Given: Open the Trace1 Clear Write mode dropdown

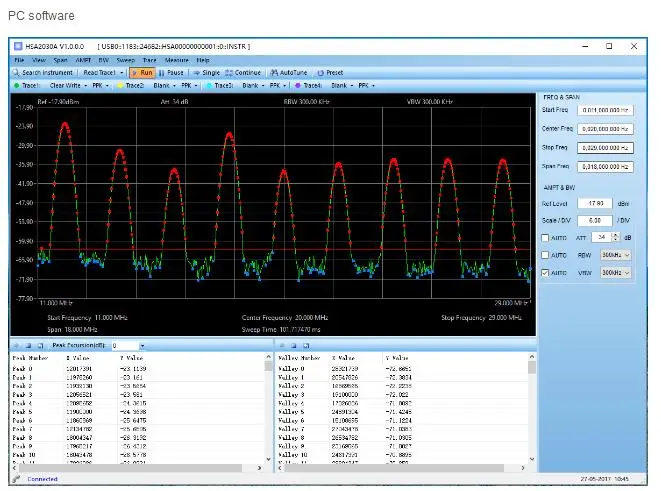Looking at the screenshot, I should click(x=86, y=85).
